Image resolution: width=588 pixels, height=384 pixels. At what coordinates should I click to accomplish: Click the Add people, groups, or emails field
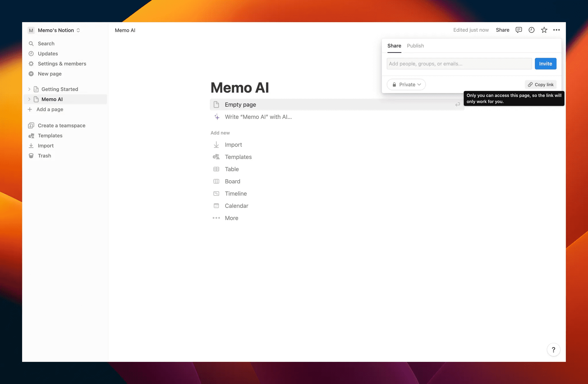click(459, 64)
